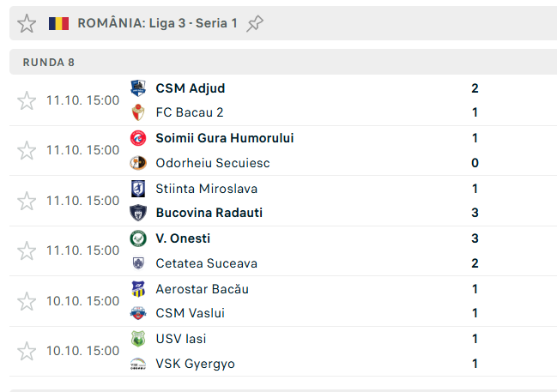The image size is (557, 392).
Task: Toggle favorite star for USV Iasi match
Action: 27,351
